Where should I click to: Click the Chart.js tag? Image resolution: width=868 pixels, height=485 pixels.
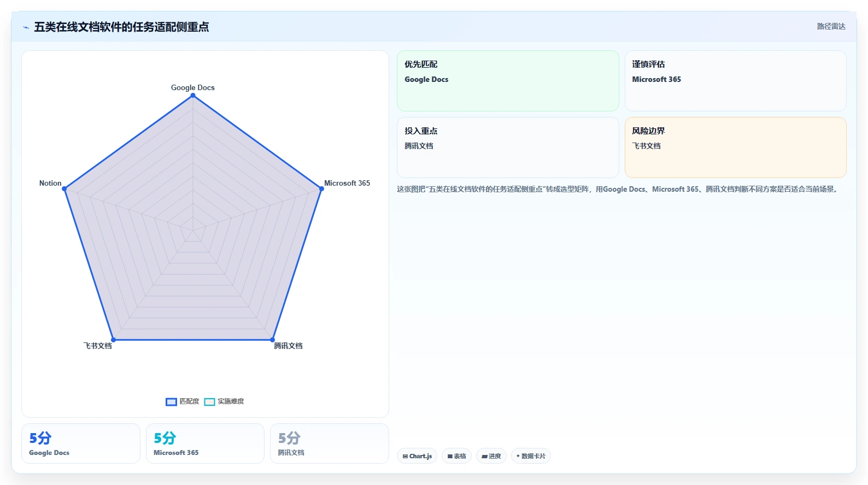pyautogui.click(x=417, y=456)
